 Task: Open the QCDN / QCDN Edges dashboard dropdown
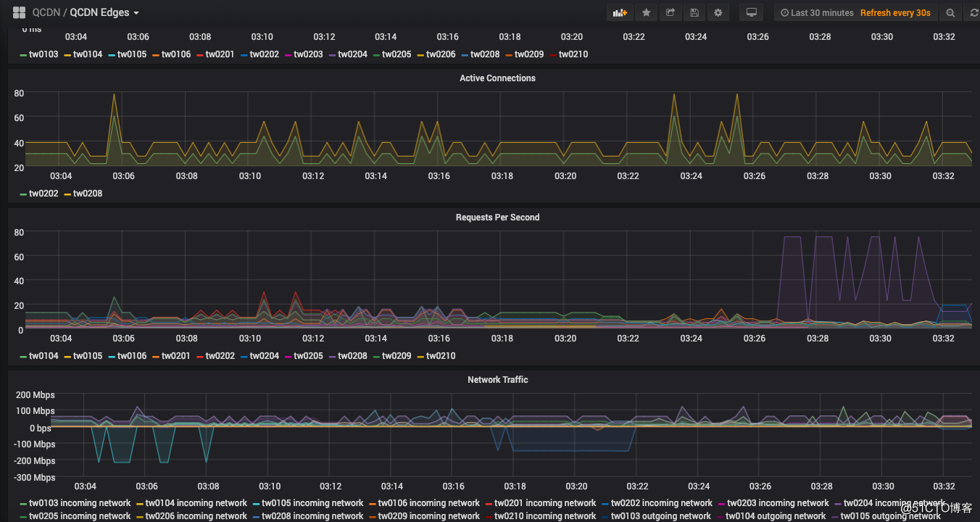(x=86, y=12)
